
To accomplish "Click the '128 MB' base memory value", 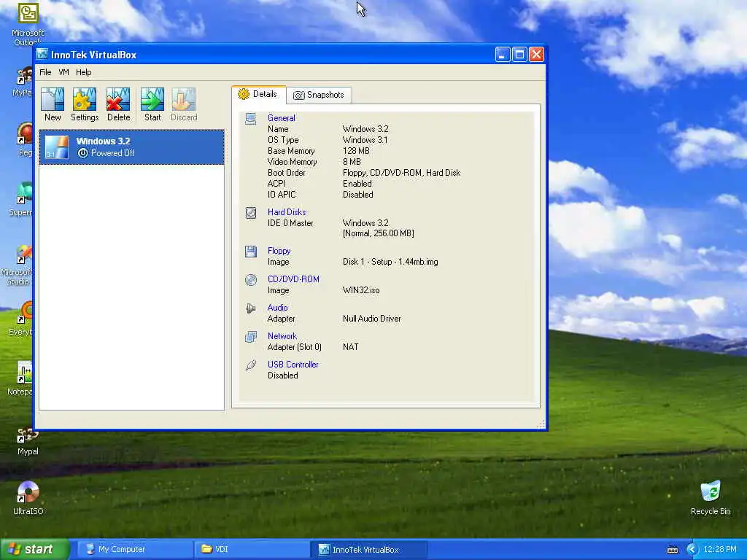I will click(356, 151).
